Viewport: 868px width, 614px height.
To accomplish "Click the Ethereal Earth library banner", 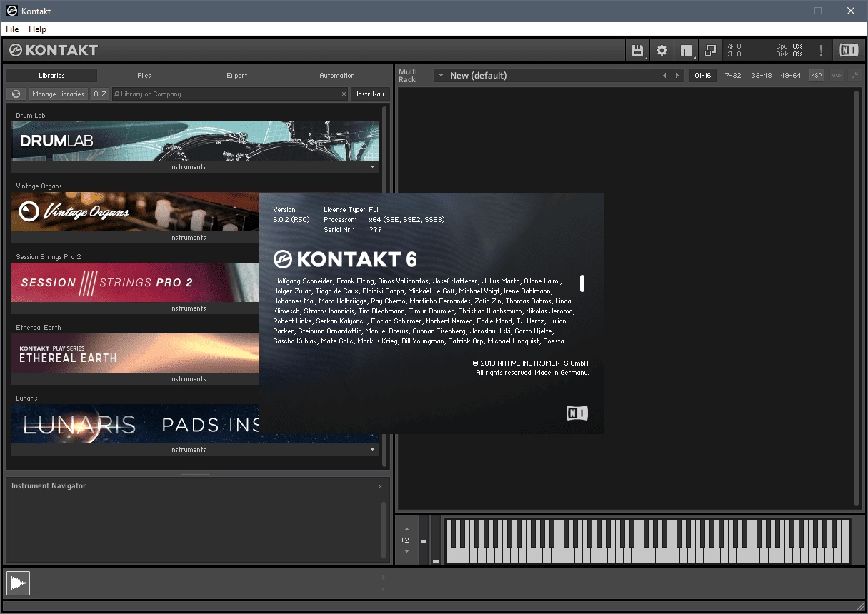I will pyautogui.click(x=136, y=353).
